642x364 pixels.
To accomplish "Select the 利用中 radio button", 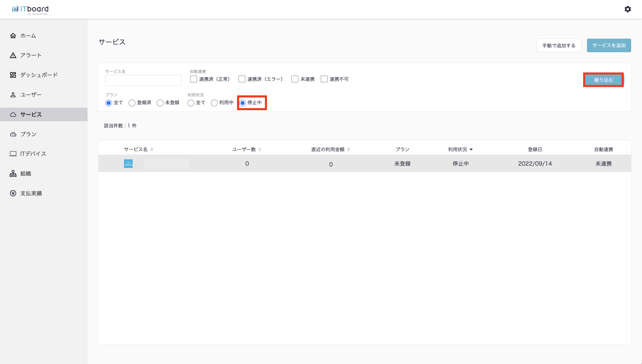I will [x=214, y=103].
